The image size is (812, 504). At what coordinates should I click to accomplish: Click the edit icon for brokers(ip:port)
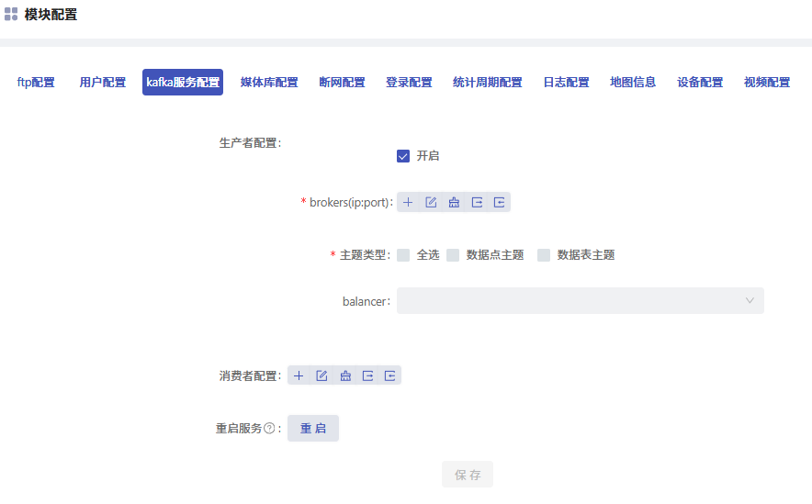pyautogui.click(x=431, y=202)
